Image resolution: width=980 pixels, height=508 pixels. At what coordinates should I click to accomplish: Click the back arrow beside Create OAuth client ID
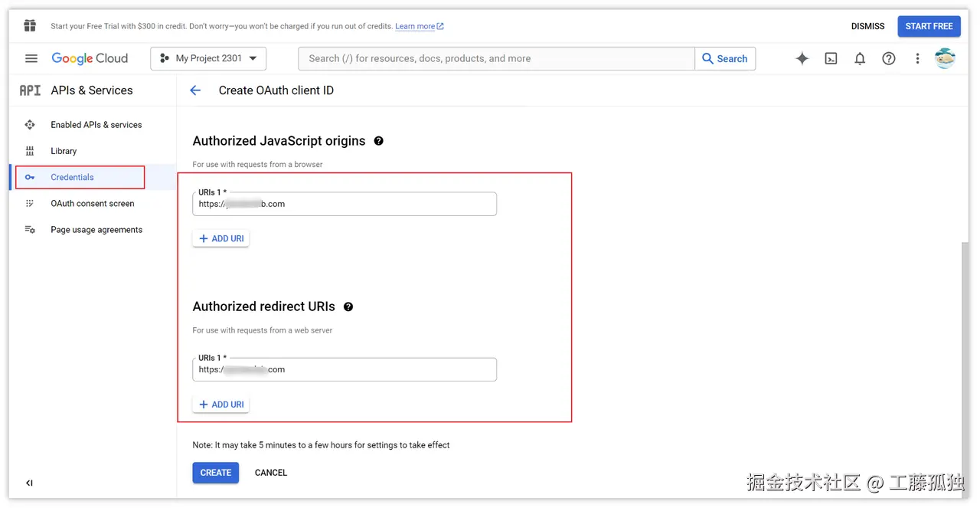195,90
